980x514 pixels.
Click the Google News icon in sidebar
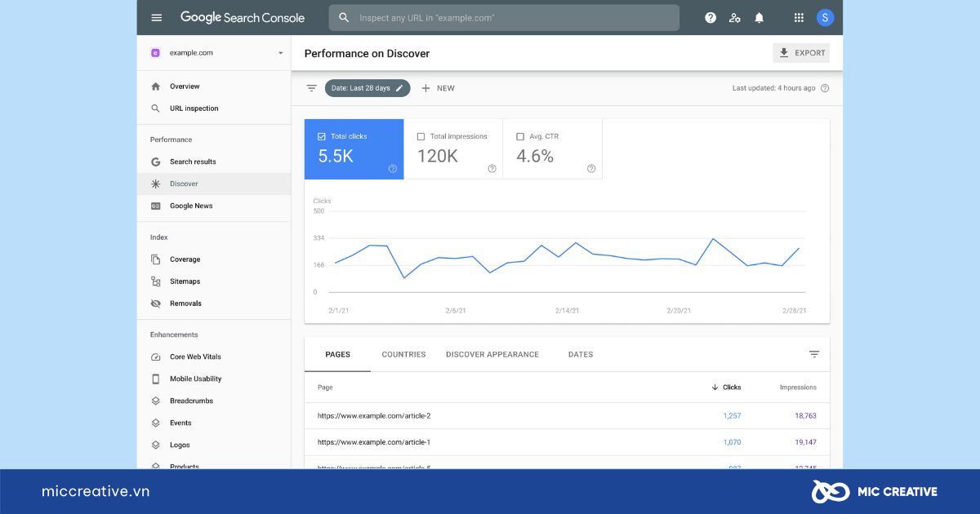click(x=156, y=206)
